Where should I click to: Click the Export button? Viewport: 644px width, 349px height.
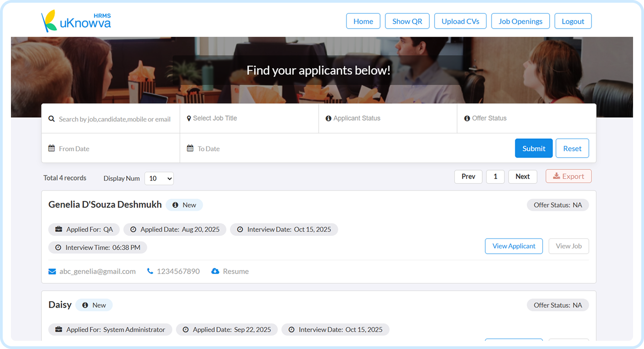click(x=569, y=176)
